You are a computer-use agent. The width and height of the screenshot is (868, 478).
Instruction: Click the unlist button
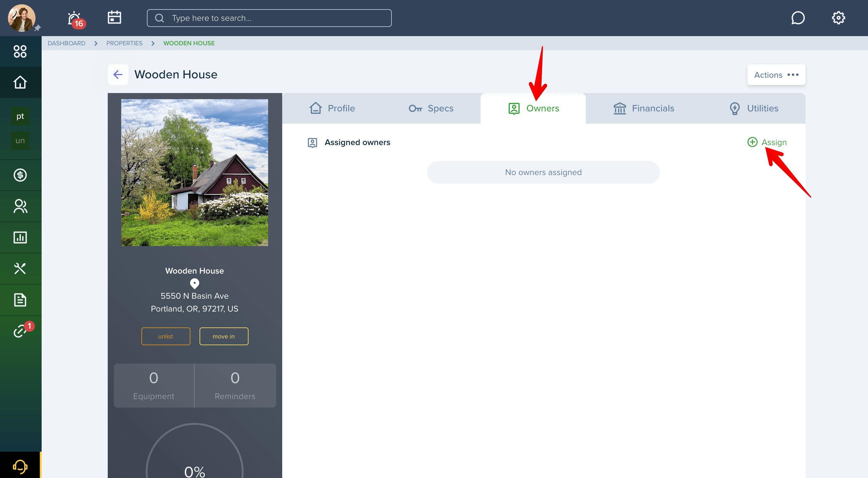point(166,336)
